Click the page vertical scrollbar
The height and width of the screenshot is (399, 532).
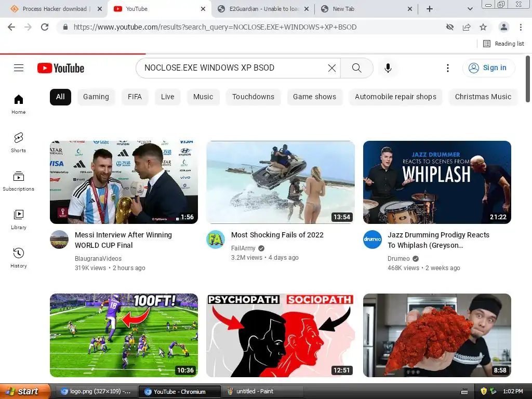(x=528, y=79)
